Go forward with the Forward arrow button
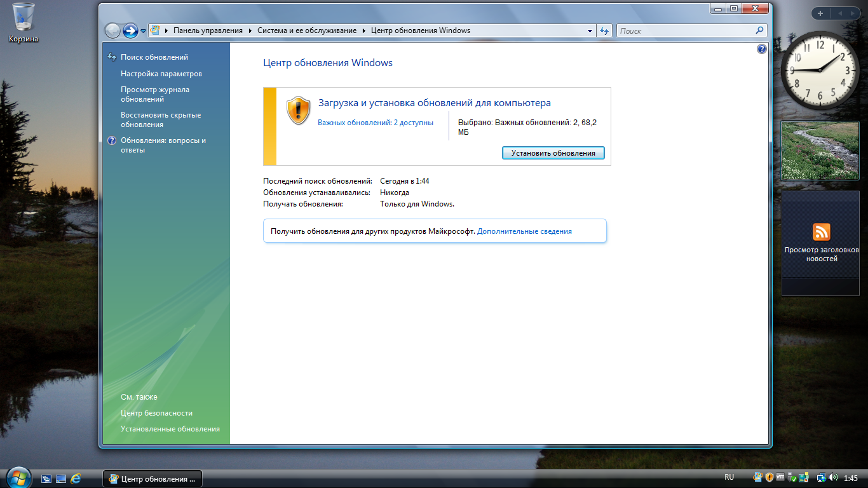868x488 pixels. [x=130, y=30]
